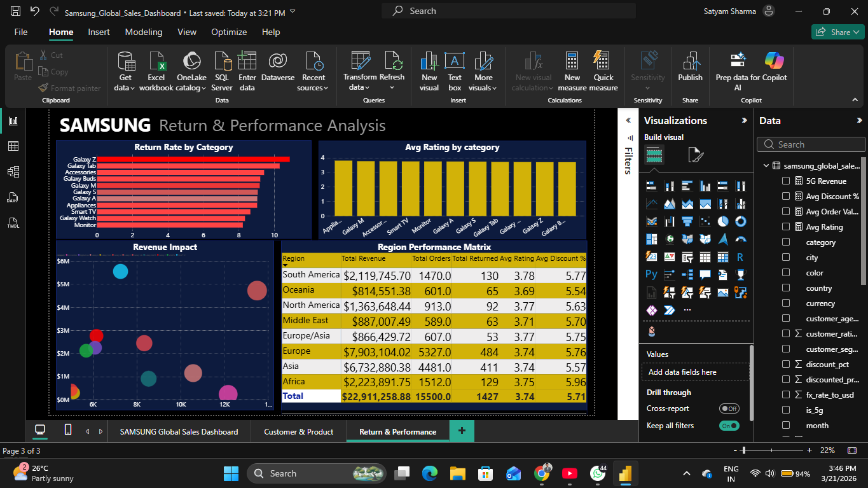Pick the Line chart visual icon
Image resolution: width=868 pixels, height=488 pixels.
click(651, 204)
